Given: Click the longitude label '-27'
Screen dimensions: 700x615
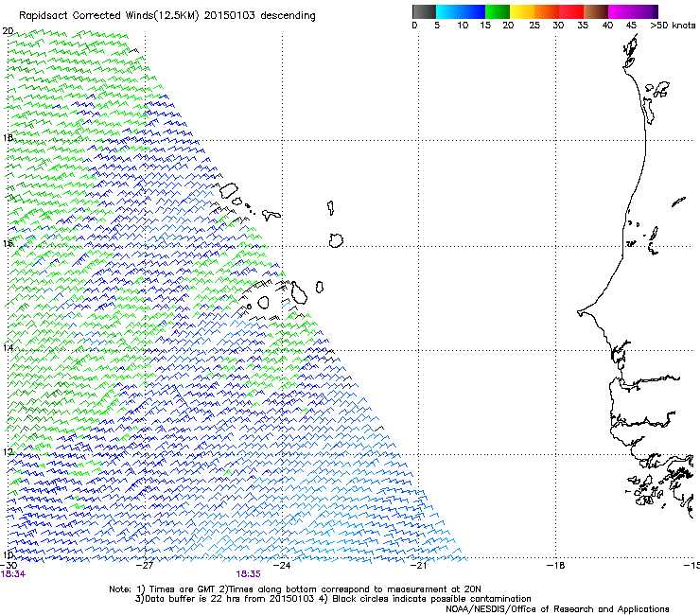Looking at the screenshot, I should pos(145,566).
